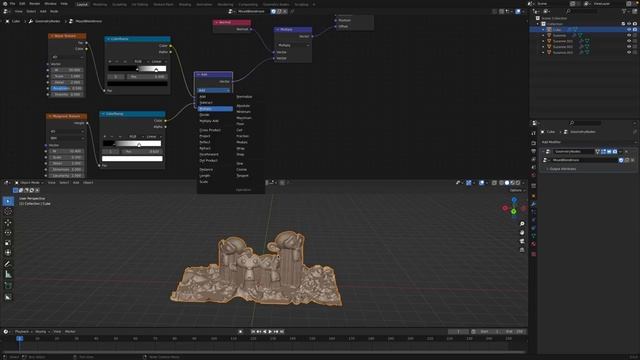The height and width of the screenshot is (360, 640).
Task: Click the Blender logo menu icon
Action: pyautogui.click(x=5, y=4)
